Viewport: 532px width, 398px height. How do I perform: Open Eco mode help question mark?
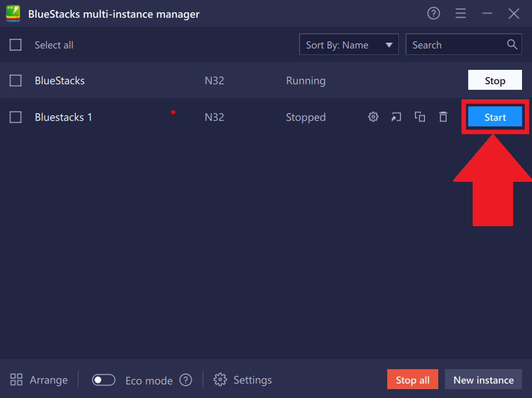[186, 380]
